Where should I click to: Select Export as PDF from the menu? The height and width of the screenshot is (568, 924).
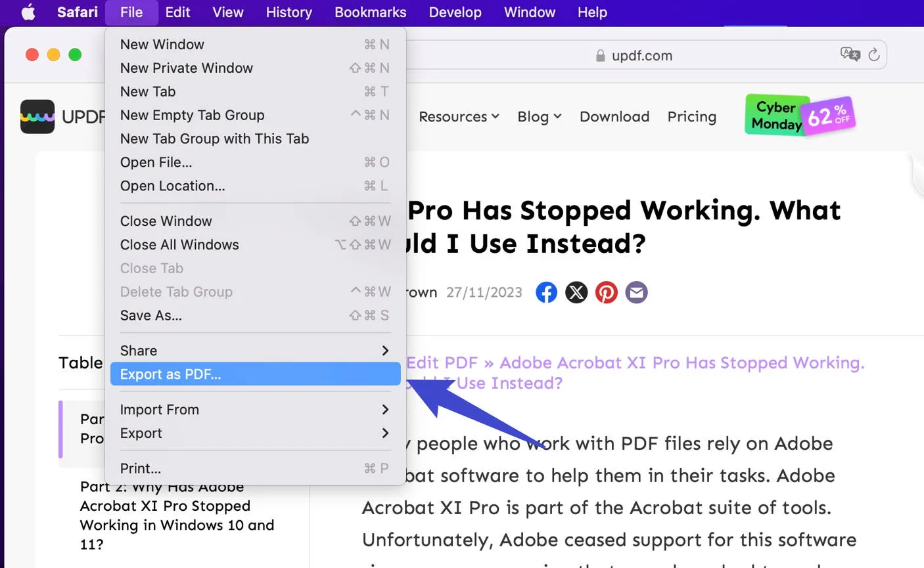pos(170,374)
